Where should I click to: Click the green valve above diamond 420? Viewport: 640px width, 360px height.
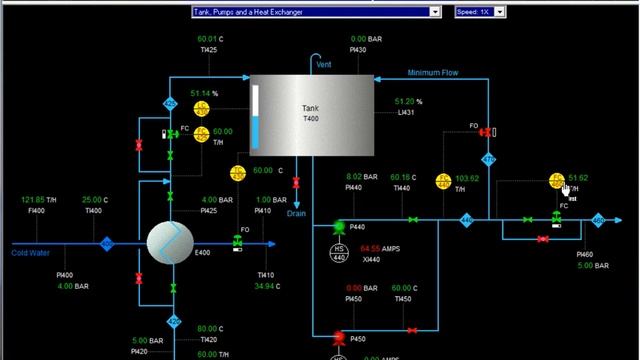[x=173, y=288]
